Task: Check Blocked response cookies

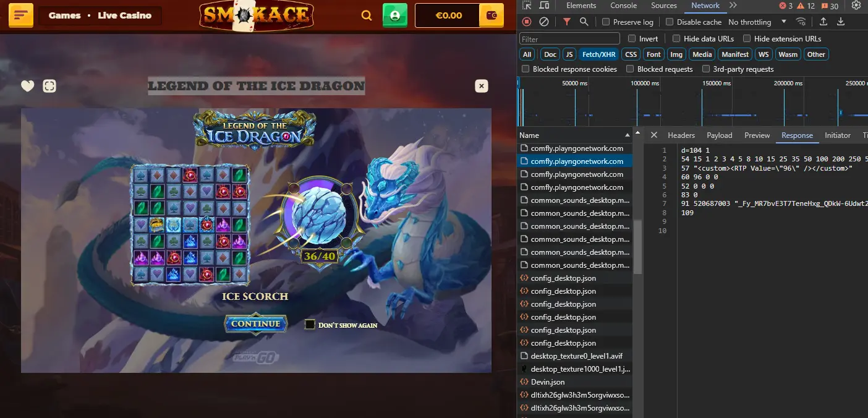Action: pos(525,69)
